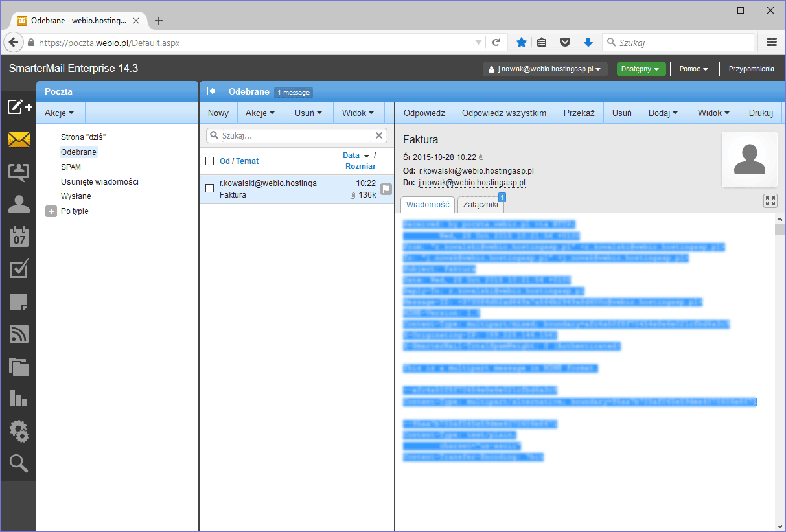
Task: Open the Dodaj dropdown in message toolbar
Action: click(x=664, y=113)
